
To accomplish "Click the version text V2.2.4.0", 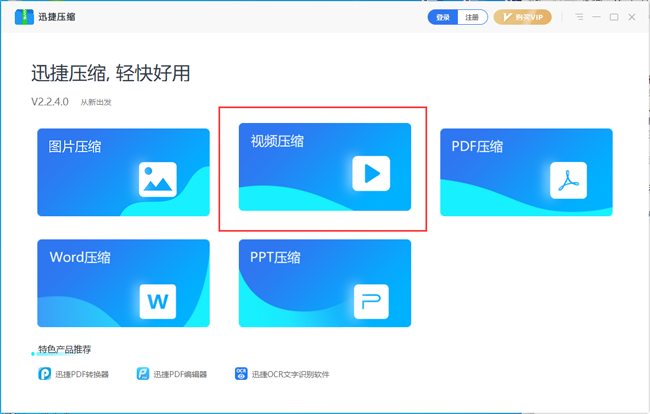I will click(50, 102).
